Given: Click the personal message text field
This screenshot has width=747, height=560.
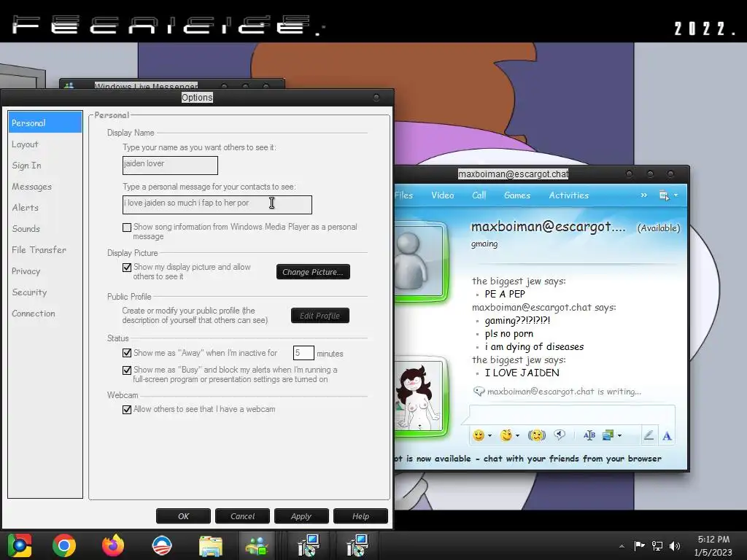Looking at the screenshot, I should pyautogui.click(x=217, y=205).
